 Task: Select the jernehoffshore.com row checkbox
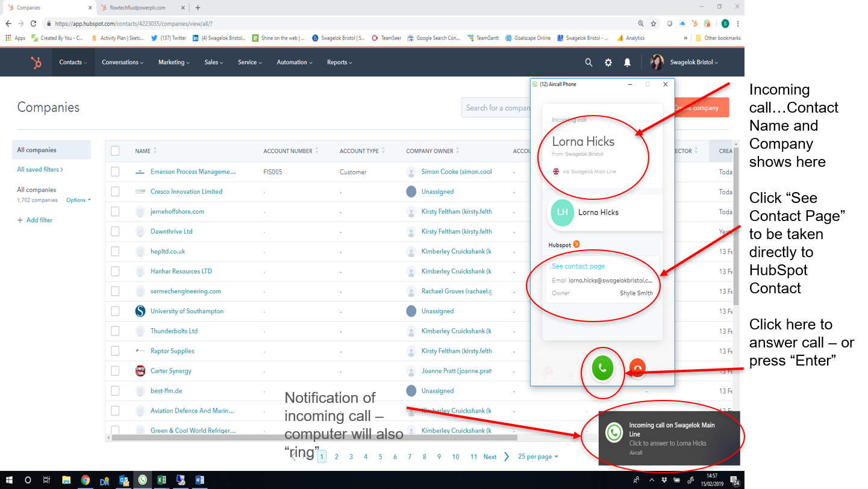[115, 211]
